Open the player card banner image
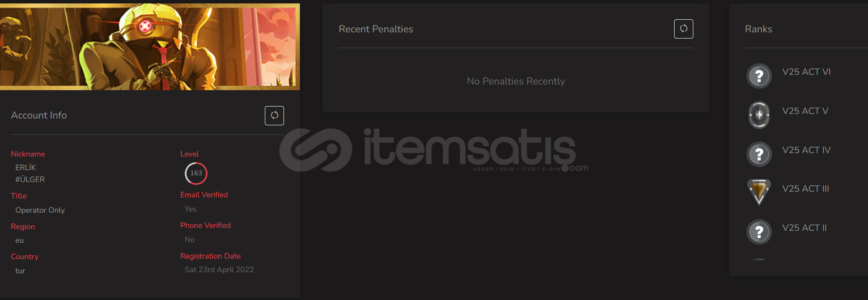 pyautogui.click(x=150, y=47)
